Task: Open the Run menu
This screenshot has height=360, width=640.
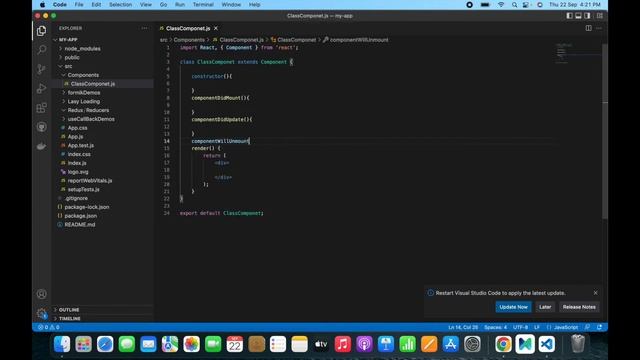Action: 180,4
